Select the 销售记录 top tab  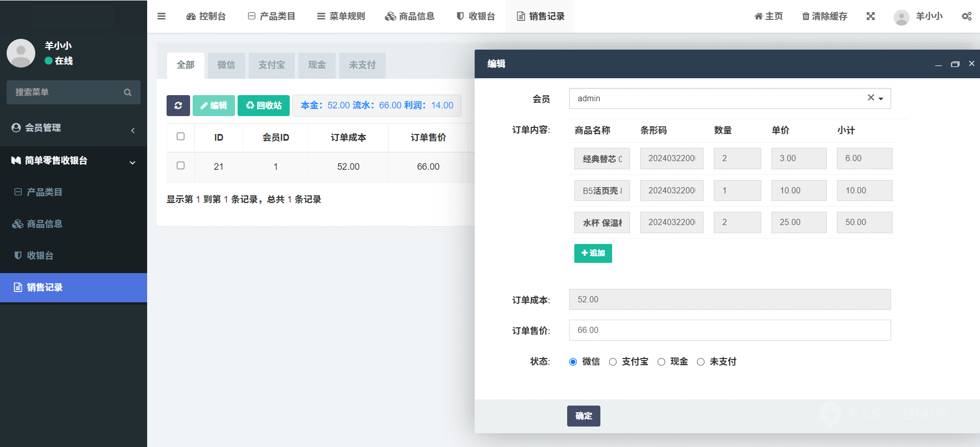pos(541,16)
